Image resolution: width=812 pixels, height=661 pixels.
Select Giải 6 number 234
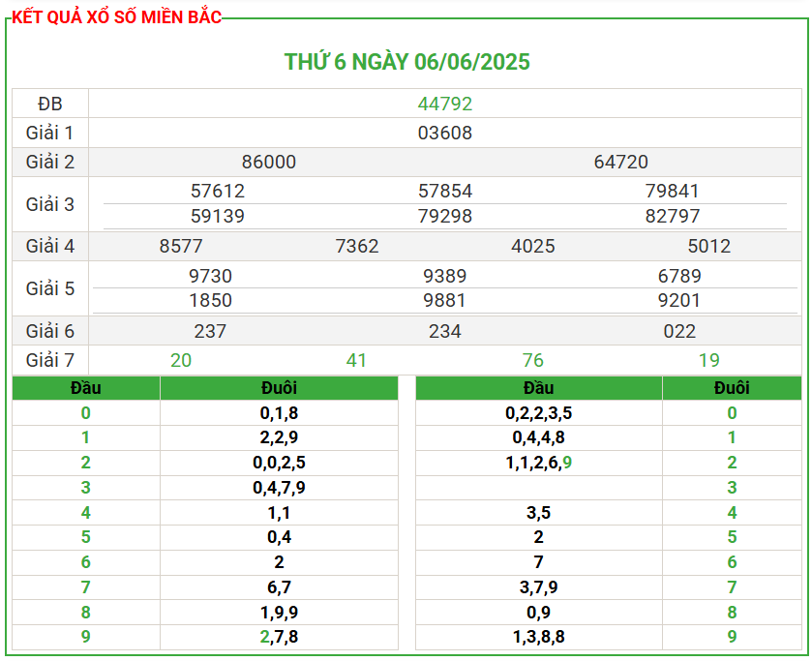(445, 331)
